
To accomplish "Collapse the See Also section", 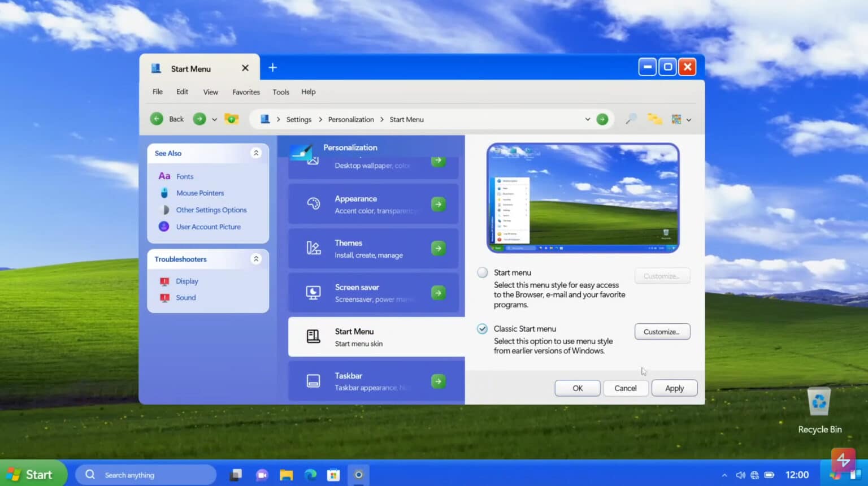I will pos(256,153).
